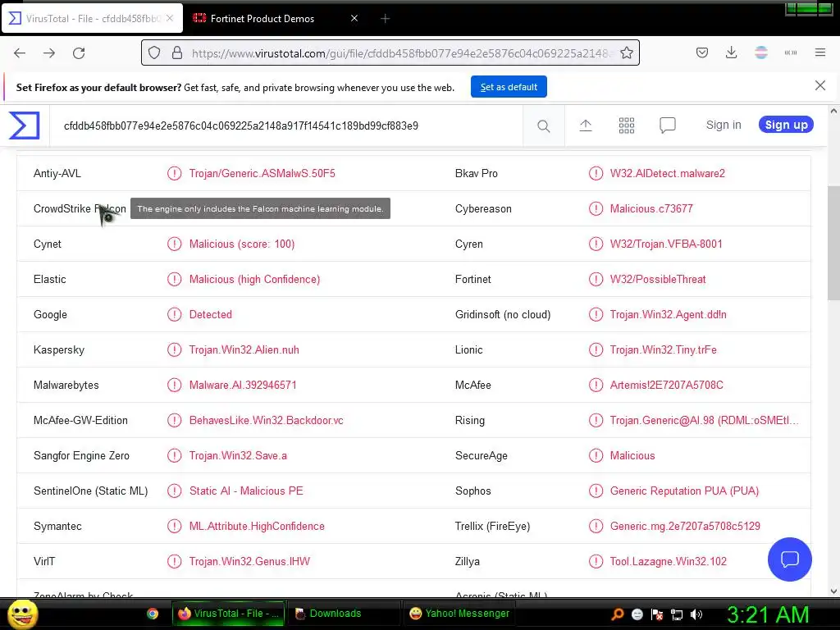Click the upload file icon

click(586, 126)
